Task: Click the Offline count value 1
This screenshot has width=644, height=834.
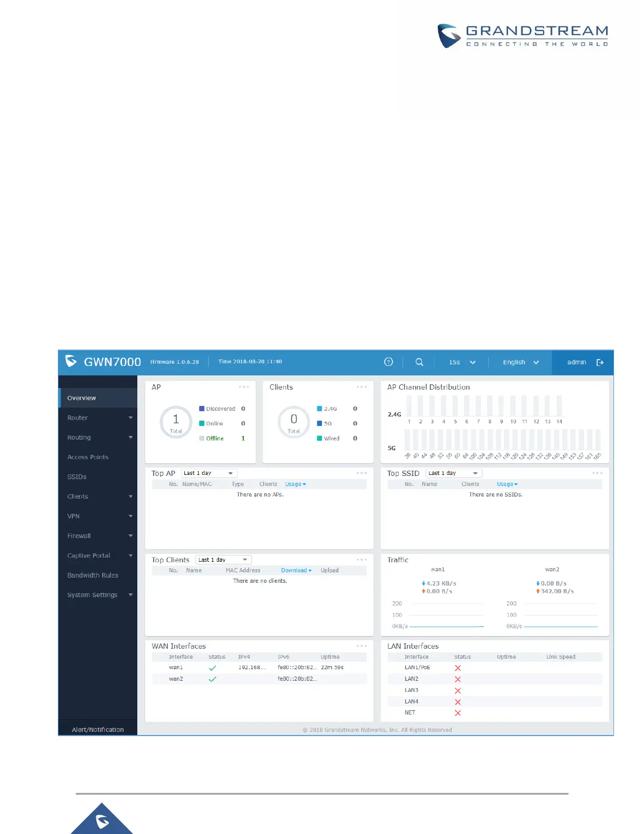Action: point(243,438)
